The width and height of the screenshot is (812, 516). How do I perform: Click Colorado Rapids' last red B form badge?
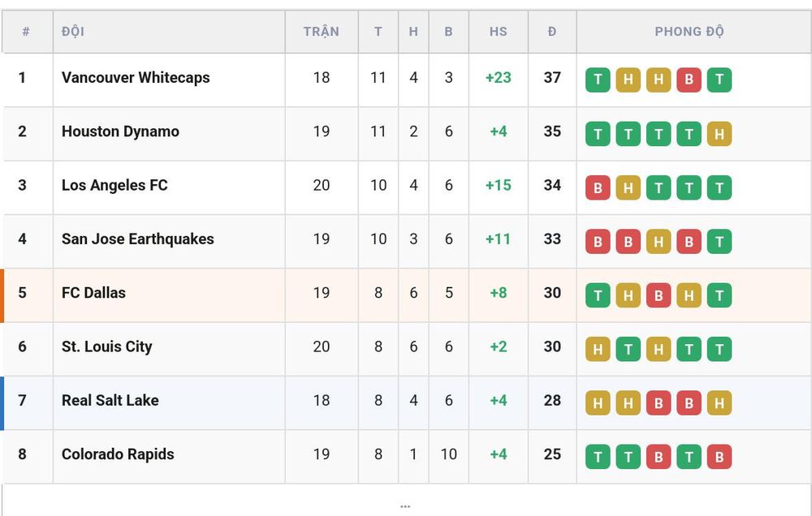(x=719, y=457)
